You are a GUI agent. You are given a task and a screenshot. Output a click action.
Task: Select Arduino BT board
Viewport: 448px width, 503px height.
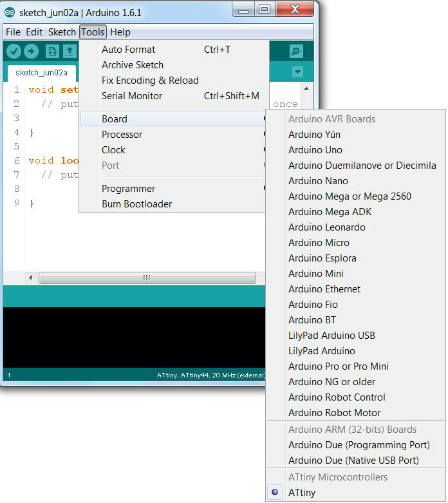tap(356, 320)
